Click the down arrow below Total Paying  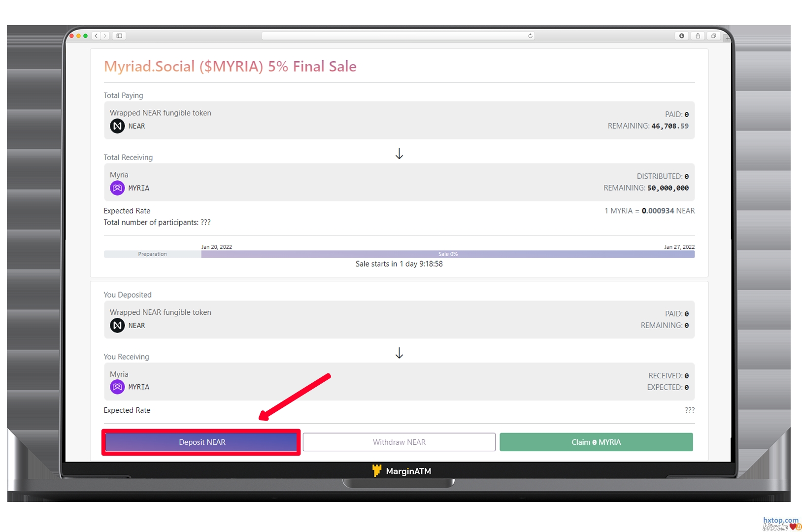(399, 154)
